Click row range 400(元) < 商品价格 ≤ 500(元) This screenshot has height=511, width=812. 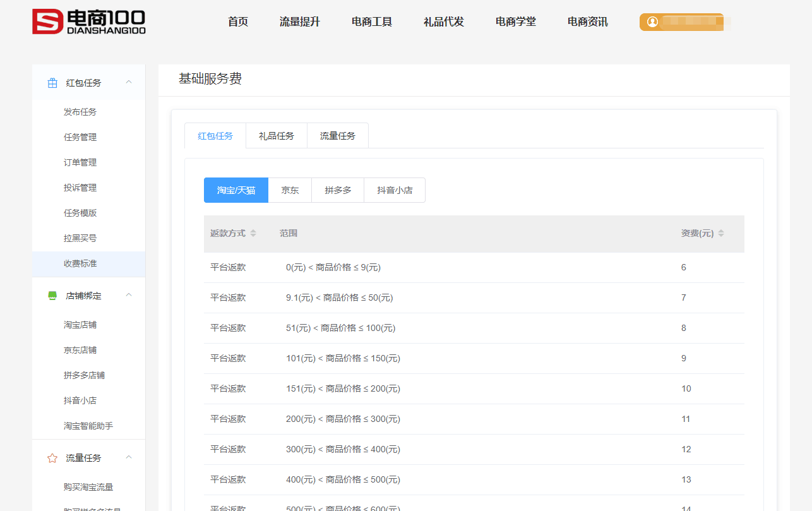tap(343, 479)
